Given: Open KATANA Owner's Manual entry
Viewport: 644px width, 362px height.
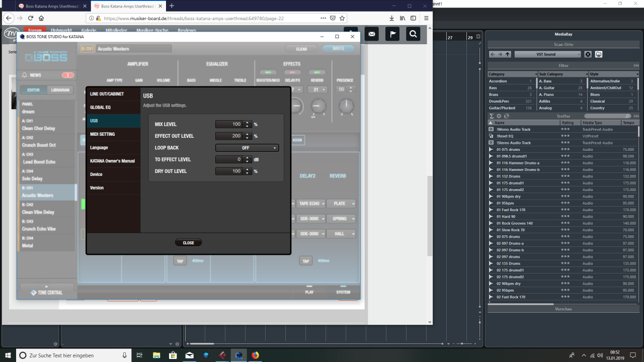Looking at the screenshot, I should click(114, 161).
